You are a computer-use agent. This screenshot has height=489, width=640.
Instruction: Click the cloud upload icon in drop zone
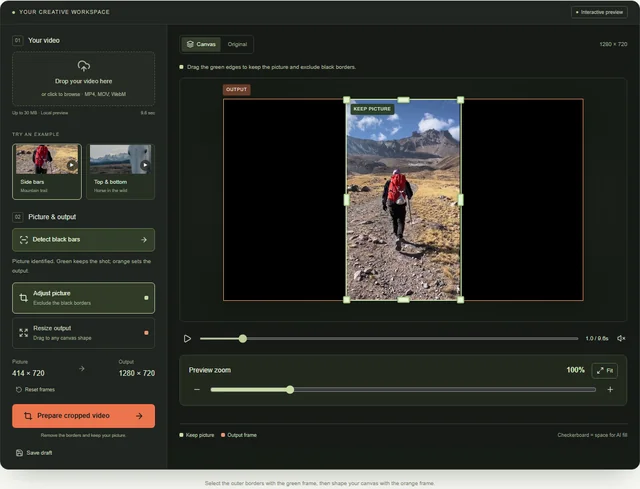point(84,66)
